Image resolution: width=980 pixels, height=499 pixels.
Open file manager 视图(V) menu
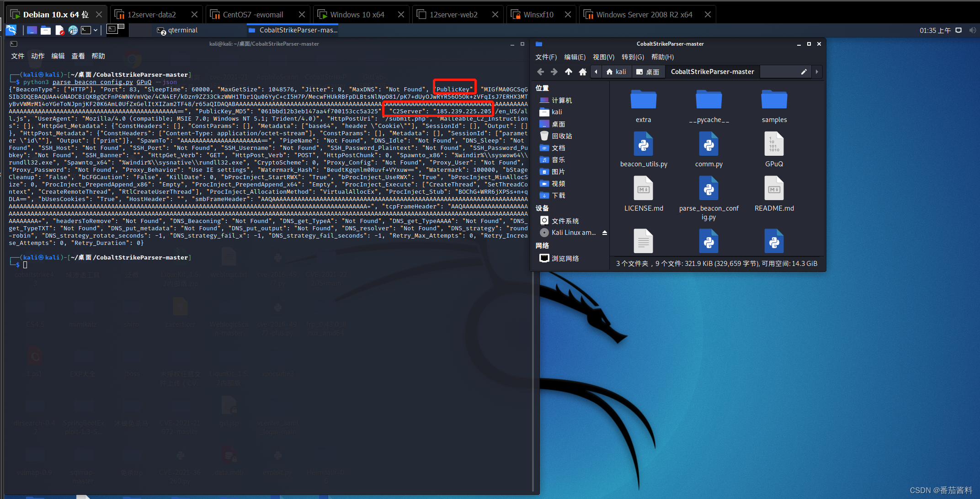tap(604, 57)
